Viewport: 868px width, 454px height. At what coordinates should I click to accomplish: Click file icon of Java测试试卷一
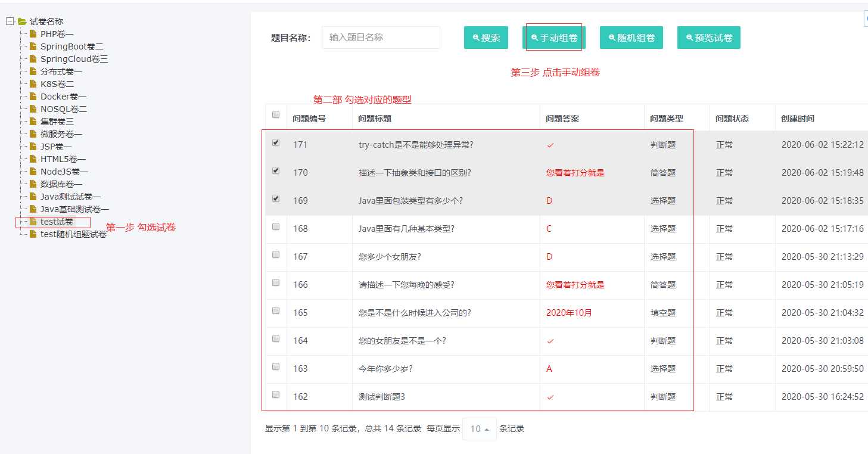(x=33, y=197)
